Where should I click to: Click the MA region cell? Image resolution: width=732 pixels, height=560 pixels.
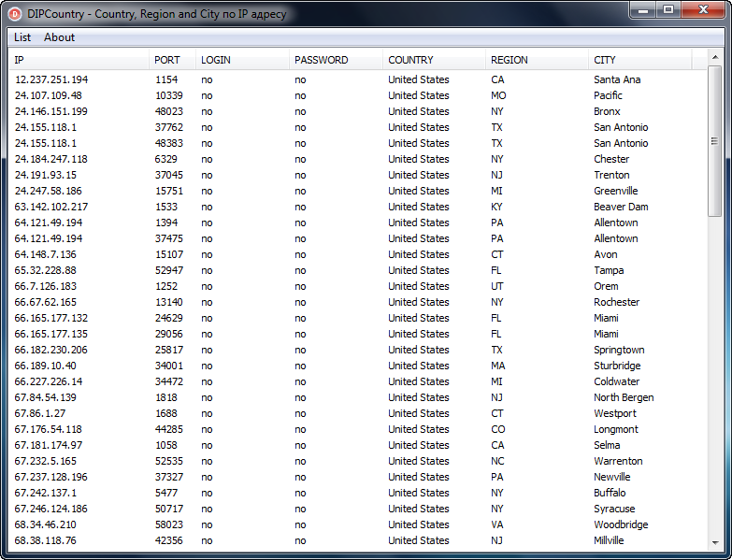[497, 366]
